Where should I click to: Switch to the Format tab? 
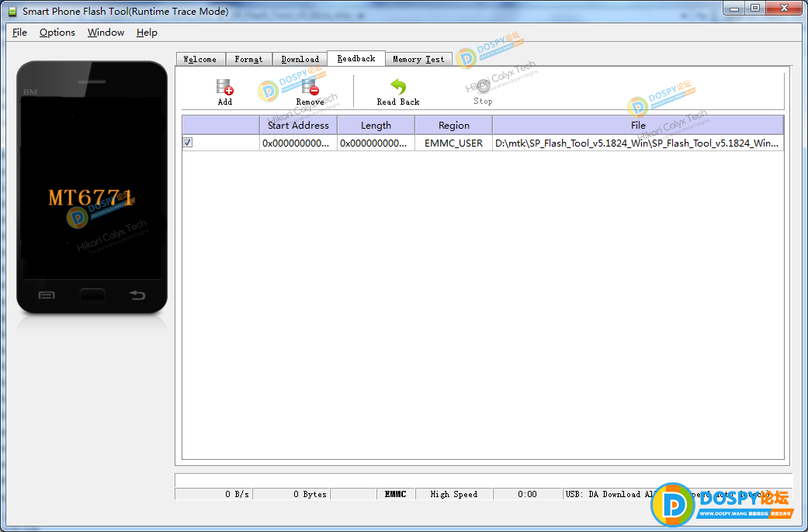(x=248, y=59)
